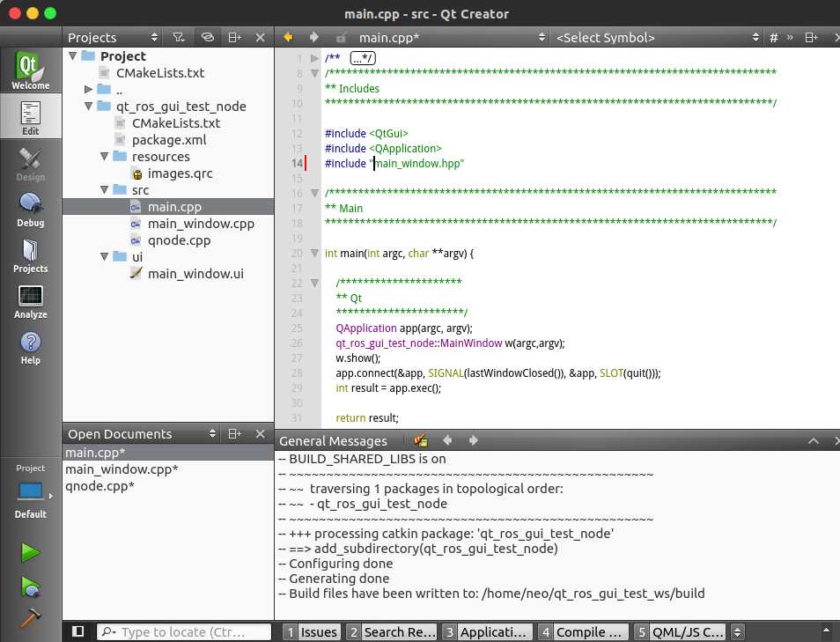
Task: Click the # line-column indicator
Action: click(774, 38)
